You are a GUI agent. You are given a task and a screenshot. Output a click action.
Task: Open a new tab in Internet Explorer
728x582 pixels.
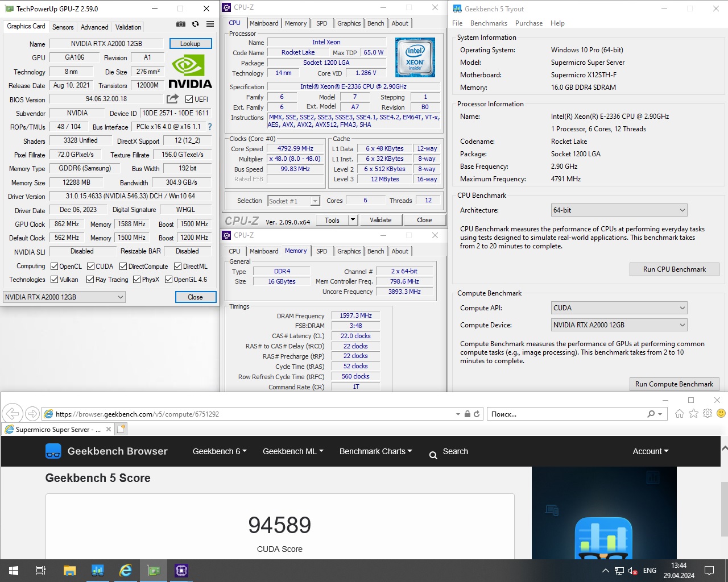click(121, 429)
